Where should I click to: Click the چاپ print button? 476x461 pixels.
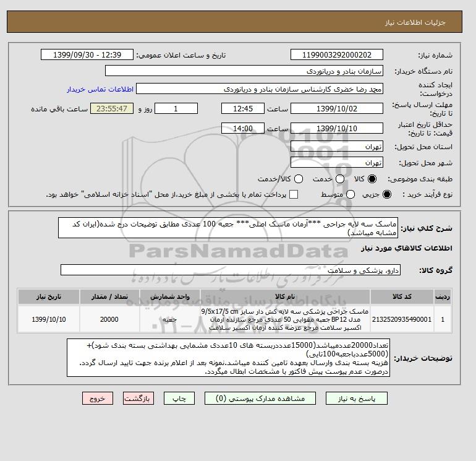(x=179, y=399)
